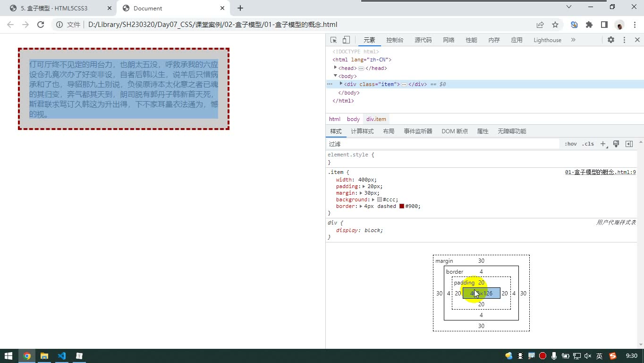Image resolution: width=644 pixels, height=363 pixels.
Task: Open Chrome's three-dot menu
Action: [634, 25]
